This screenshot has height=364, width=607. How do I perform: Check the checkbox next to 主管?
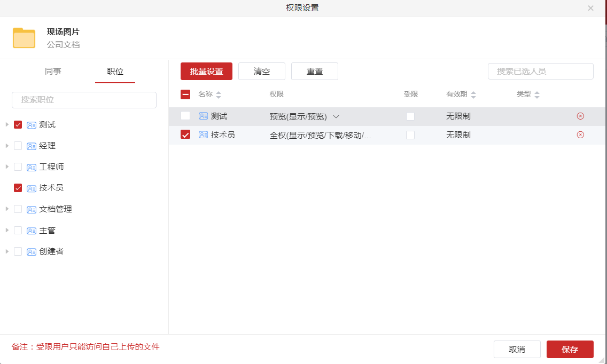coord(18,230)
